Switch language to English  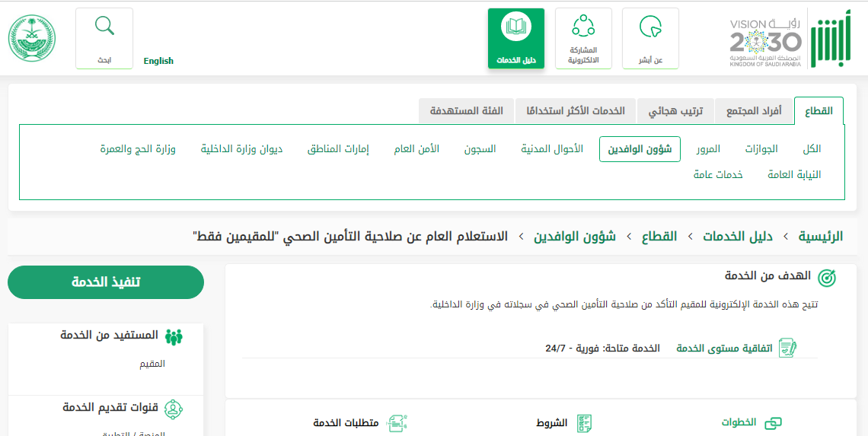(158, 61)
